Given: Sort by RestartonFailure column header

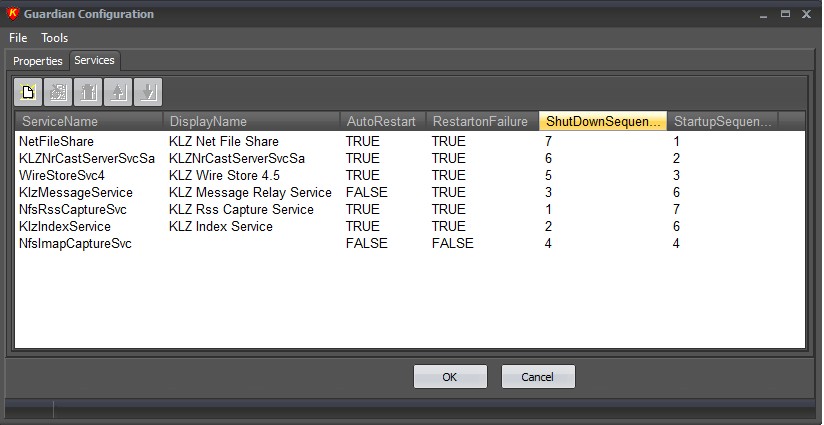Looking at the screenshot, I should pos(482,121).
